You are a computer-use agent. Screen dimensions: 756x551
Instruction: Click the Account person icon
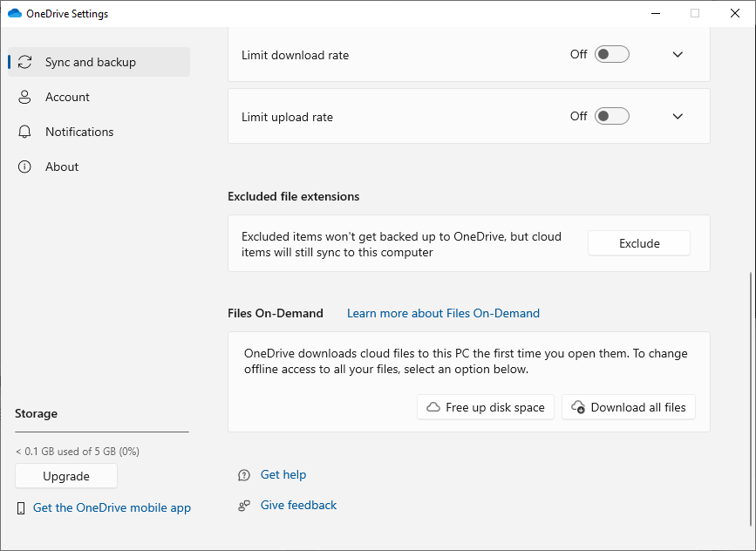(24, 97)
